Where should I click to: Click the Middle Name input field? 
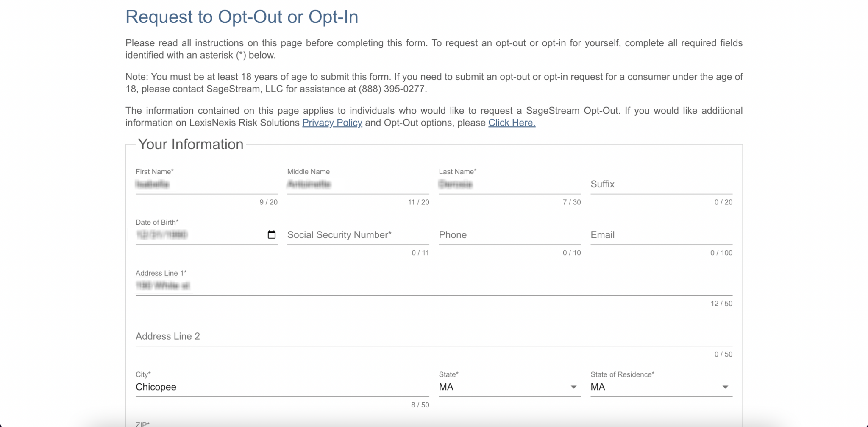tap(358, 185)
